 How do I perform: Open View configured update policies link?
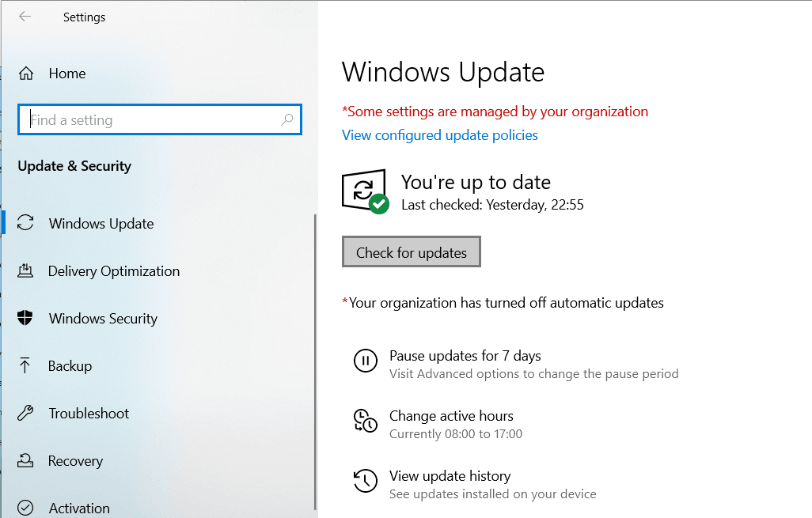coord(439,134)
